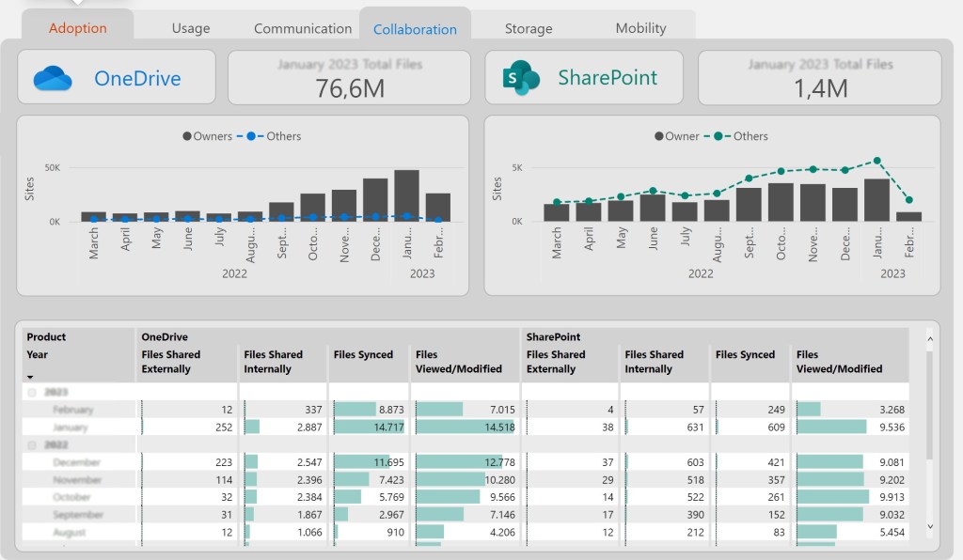Collapse the 2022 year group
The width and height of the screenshot is (963, 560).
[x=31, y=445]
